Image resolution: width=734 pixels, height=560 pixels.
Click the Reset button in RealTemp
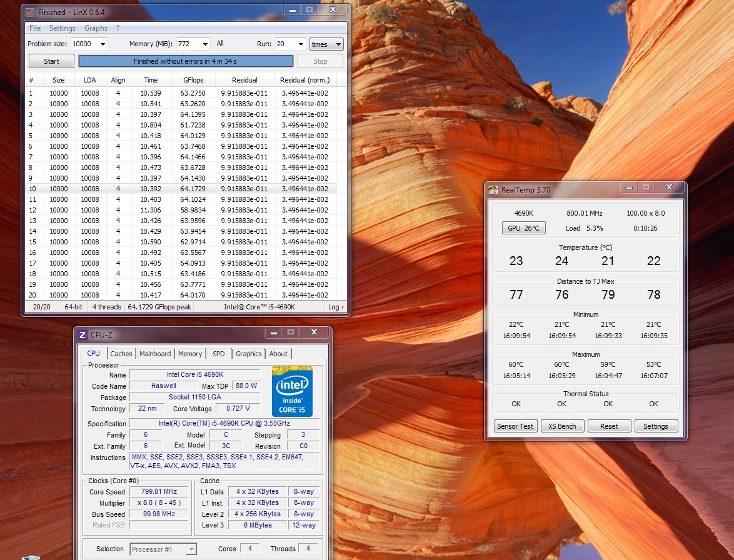click(609, 426)
